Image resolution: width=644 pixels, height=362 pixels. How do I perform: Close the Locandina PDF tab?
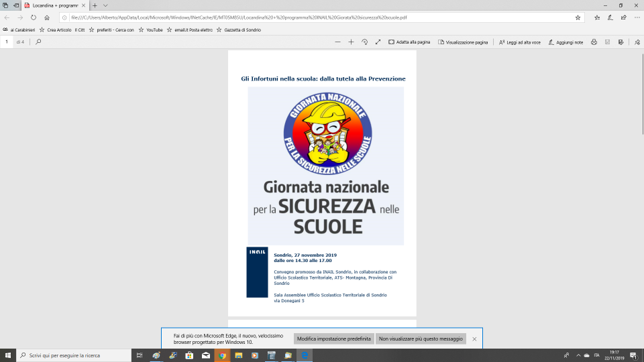[x=83, y=5]
